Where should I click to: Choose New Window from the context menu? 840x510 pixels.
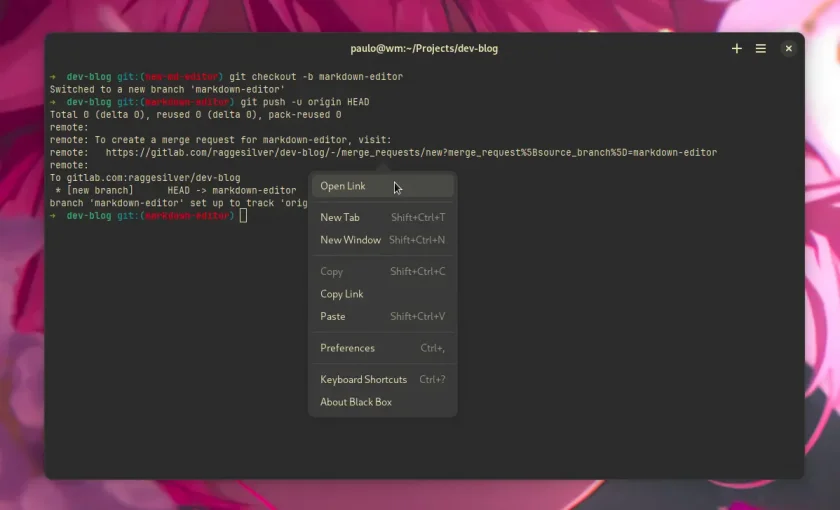tap(382, 240)
